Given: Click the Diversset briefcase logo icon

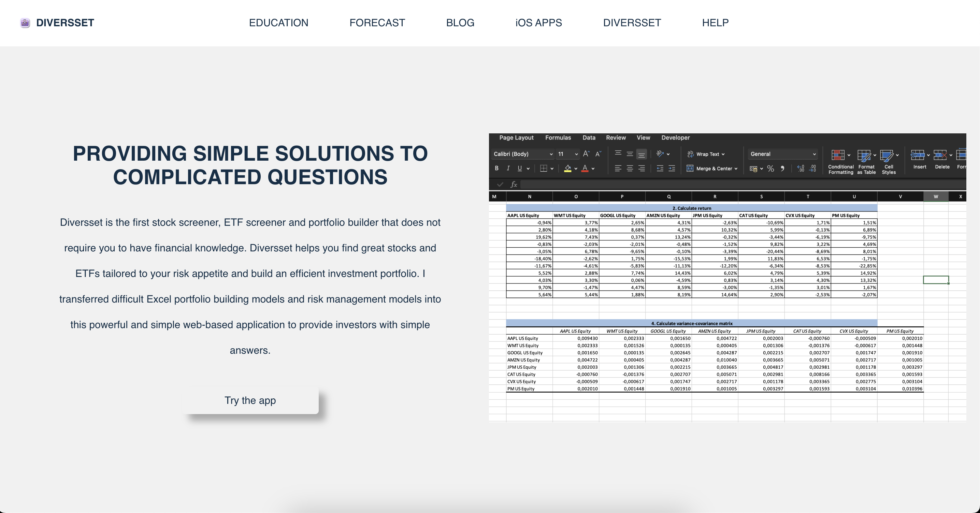Looking at the screenshot, I should click(x=25, y=23).
